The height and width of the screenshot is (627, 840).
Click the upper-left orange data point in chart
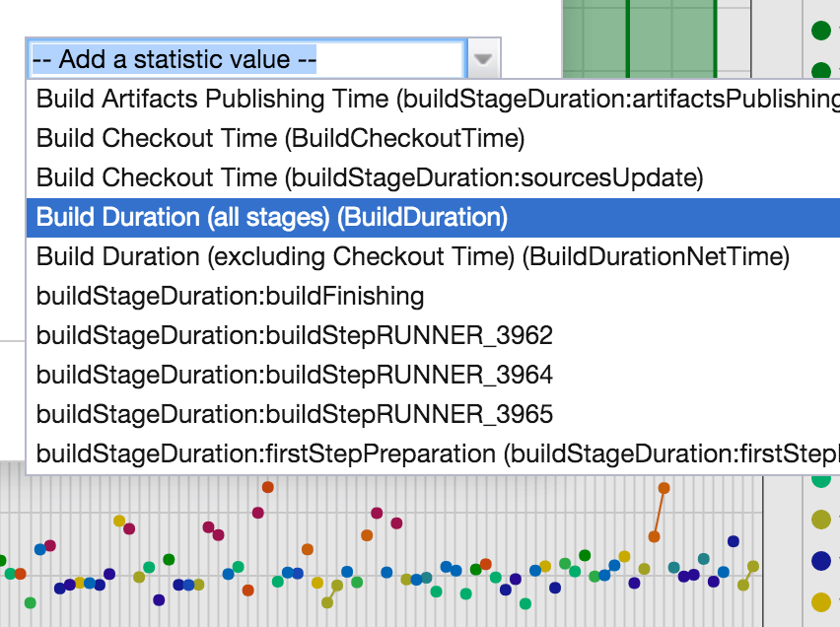(267, 487)
